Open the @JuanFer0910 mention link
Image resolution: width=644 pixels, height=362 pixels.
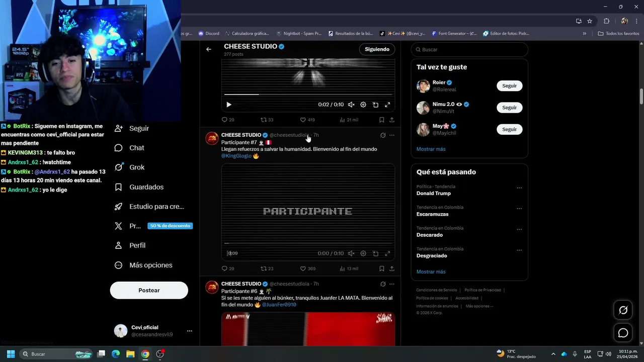point(279,305)
